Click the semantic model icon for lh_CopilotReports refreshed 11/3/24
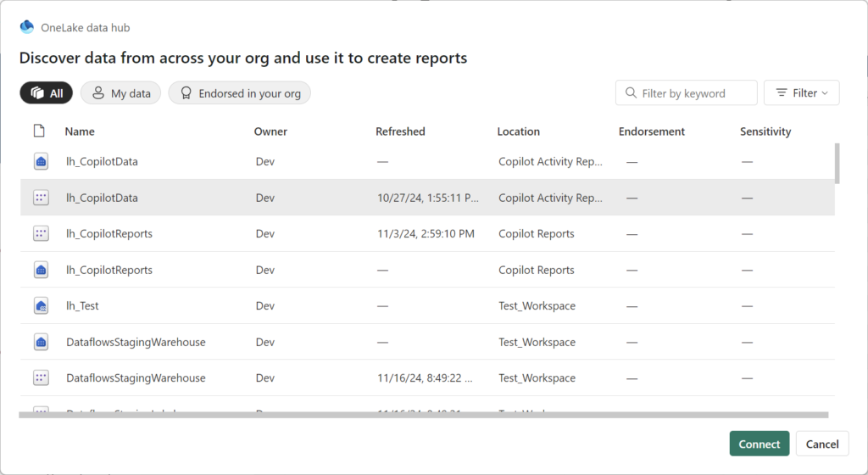 coord(41,233)
